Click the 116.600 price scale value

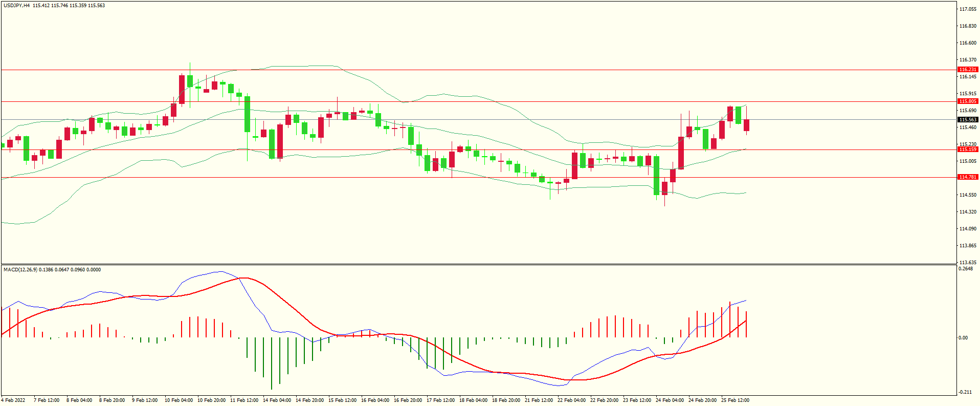968,43
